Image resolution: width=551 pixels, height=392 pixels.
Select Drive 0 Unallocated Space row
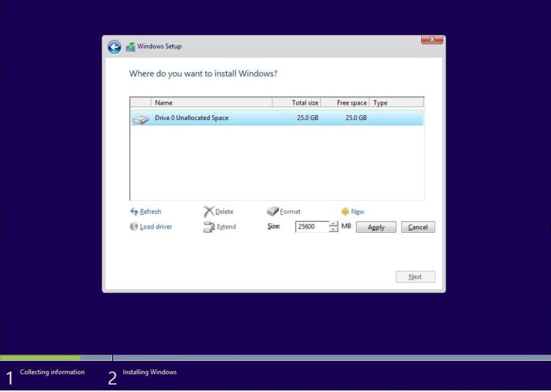(x=277, y=118)
